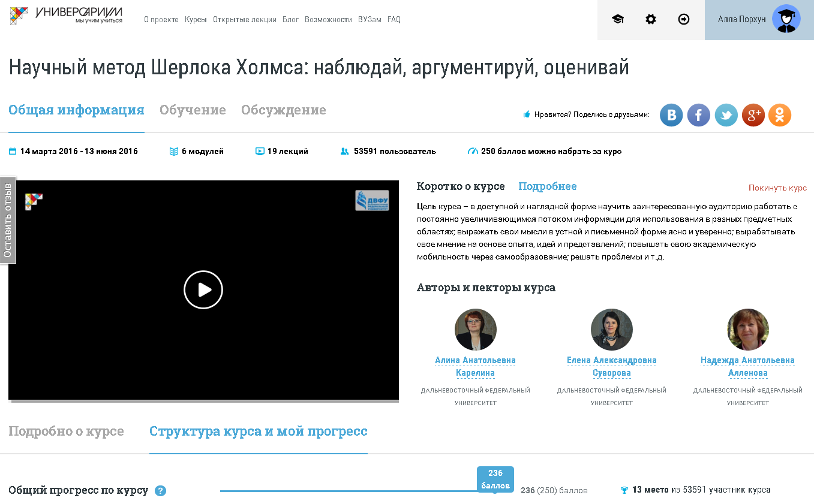Image resolution: width=814 pixels, height=504 pixels.
Task: Play the course intro video
Action: (x=203, y=290)
